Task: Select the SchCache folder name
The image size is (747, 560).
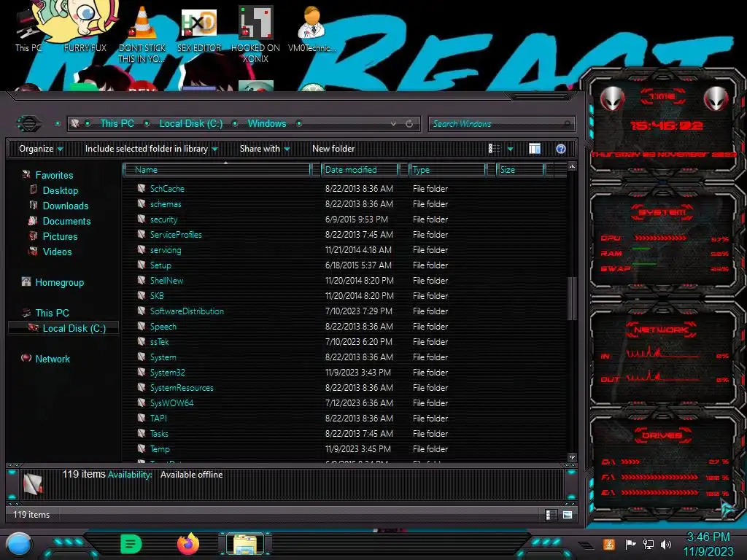Action: click(167, 189)
